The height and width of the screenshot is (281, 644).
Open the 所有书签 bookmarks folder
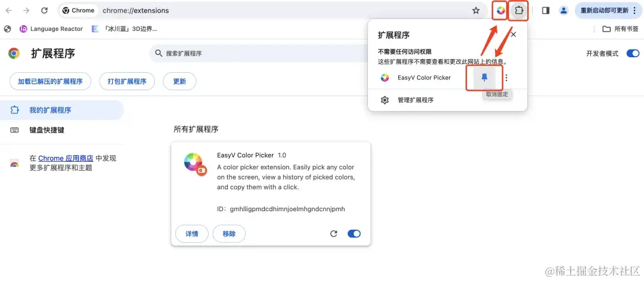tap(620, 29)
